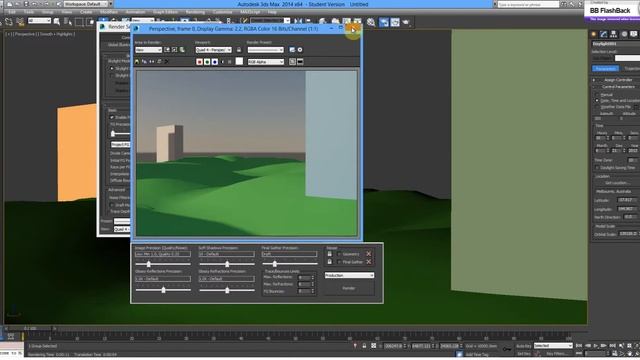
Task: Enable the Geometry reuse checkbox
Action: coord(339,254)
